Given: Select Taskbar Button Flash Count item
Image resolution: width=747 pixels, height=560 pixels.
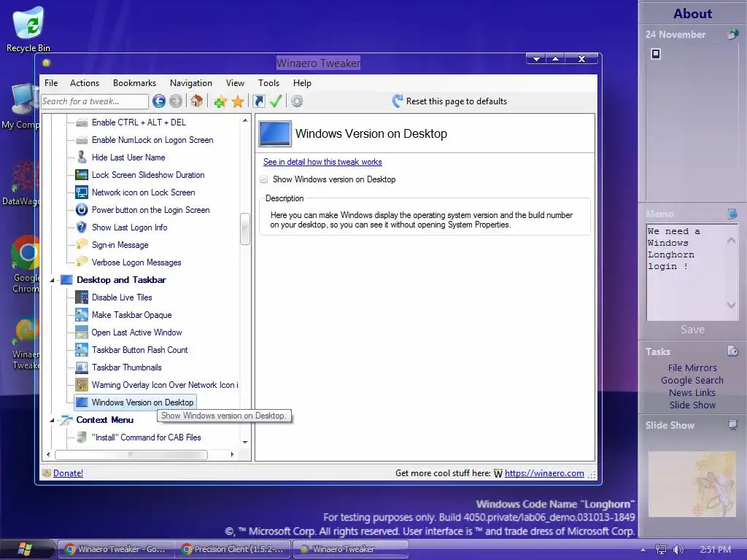Looking at the screenshot, I should pos(139,350).
